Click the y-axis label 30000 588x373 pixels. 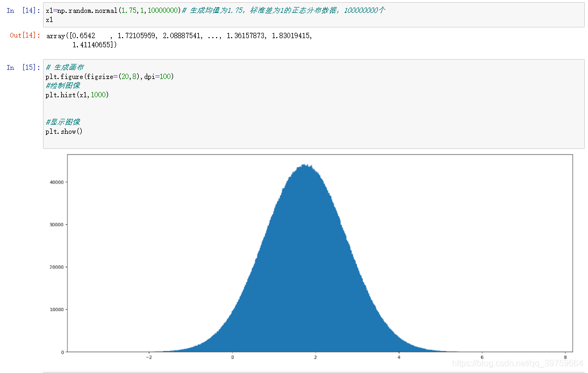pyautogui.click(x=56, y=225)
